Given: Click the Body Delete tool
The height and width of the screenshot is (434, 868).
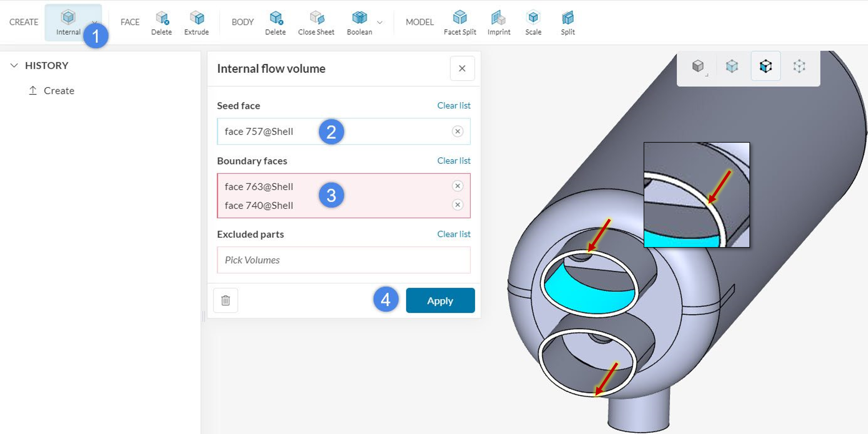Looking at the screenshot, I should pos(275,22).
